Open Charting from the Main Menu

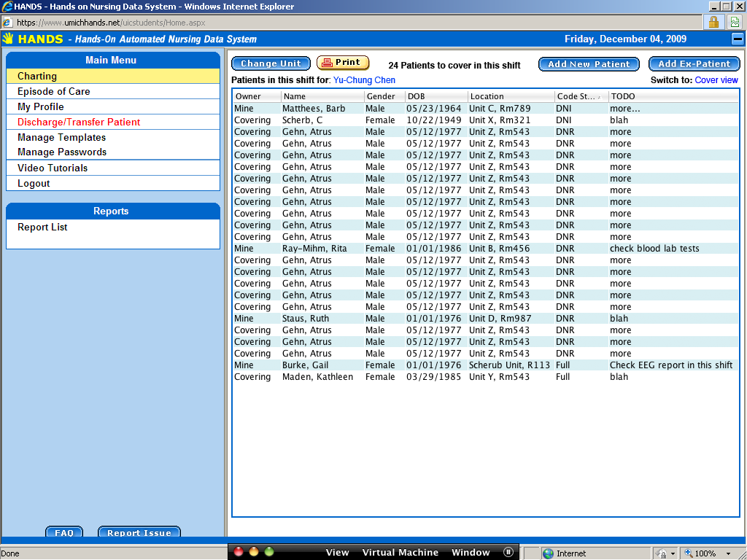click(113, 76)
